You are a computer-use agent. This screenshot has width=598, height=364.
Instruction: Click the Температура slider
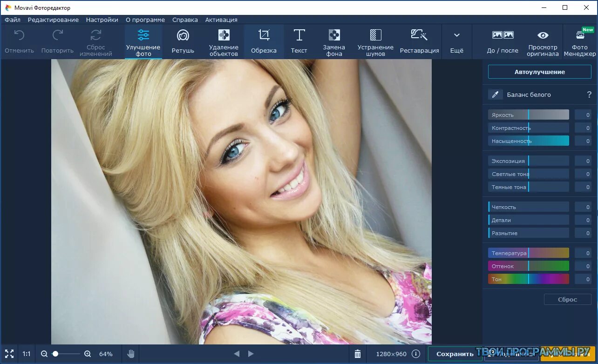point(529,253)
